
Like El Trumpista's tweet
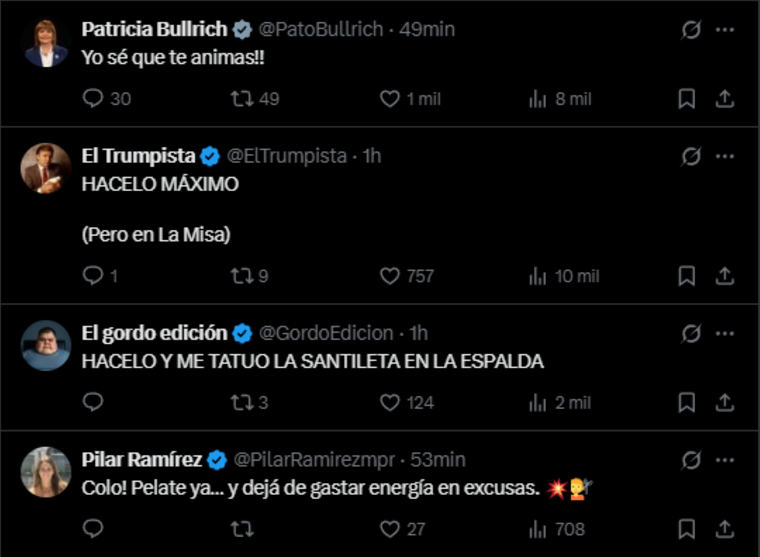[x=390, y=275]
